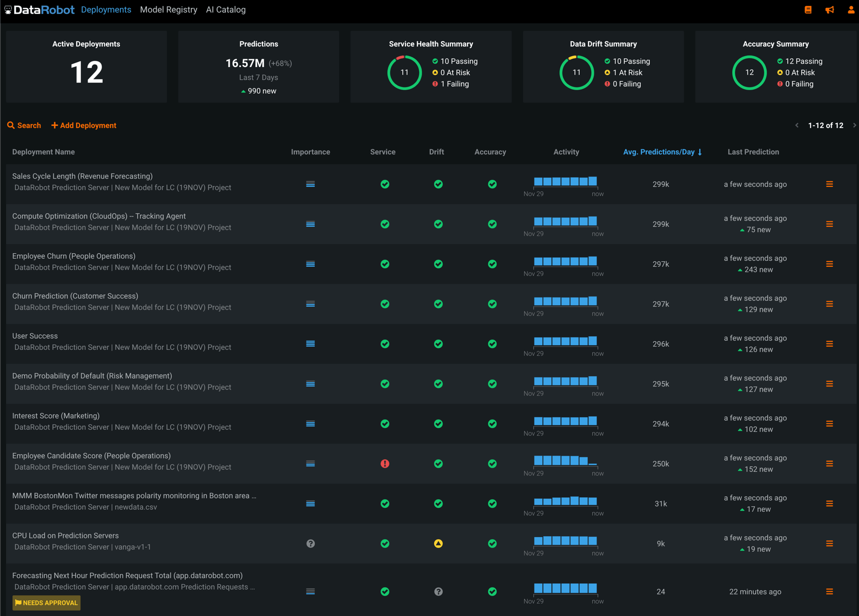Open Employee Churn (People Operations) deployment
The height and width of the screenshot is (616, 859).
pos(74,256)
